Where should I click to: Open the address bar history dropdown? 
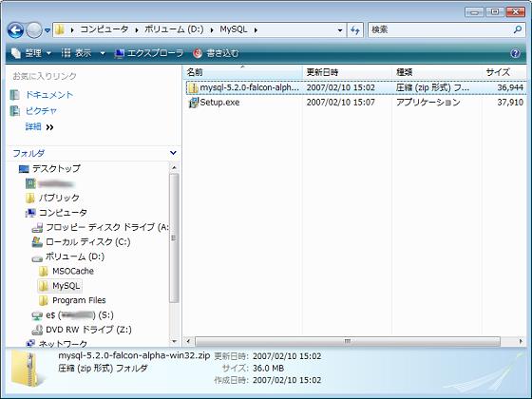click(340, 30)
